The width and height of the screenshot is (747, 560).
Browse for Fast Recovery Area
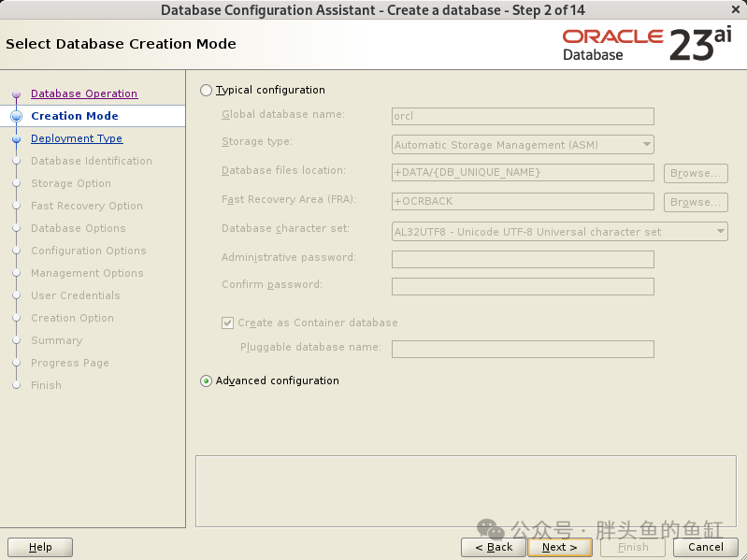[696, 202]
